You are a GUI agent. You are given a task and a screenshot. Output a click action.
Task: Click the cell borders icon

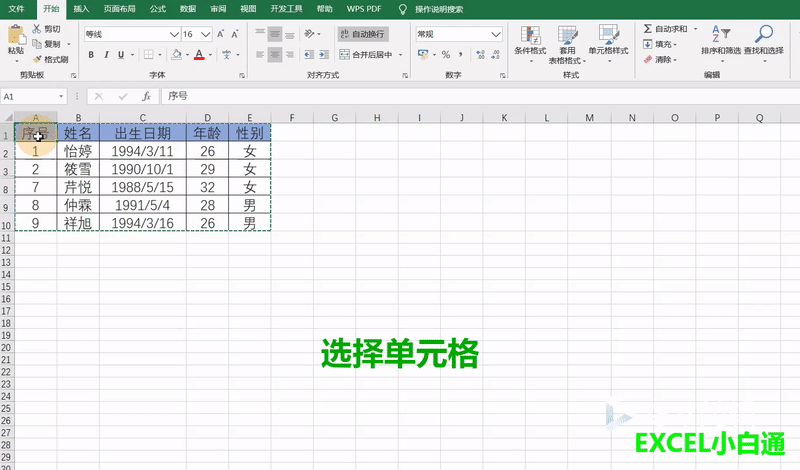coord(148,55)
